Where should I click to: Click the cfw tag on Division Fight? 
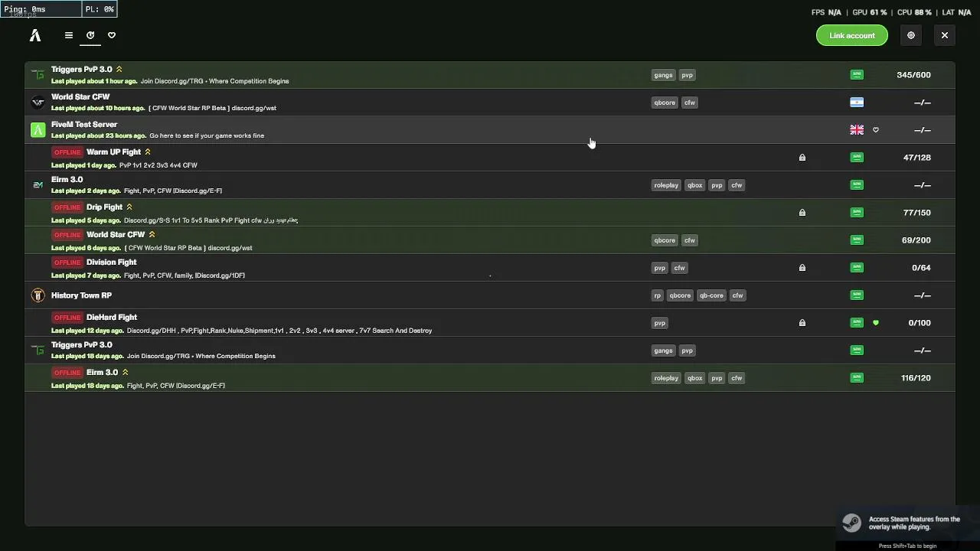tap(679, 268)
